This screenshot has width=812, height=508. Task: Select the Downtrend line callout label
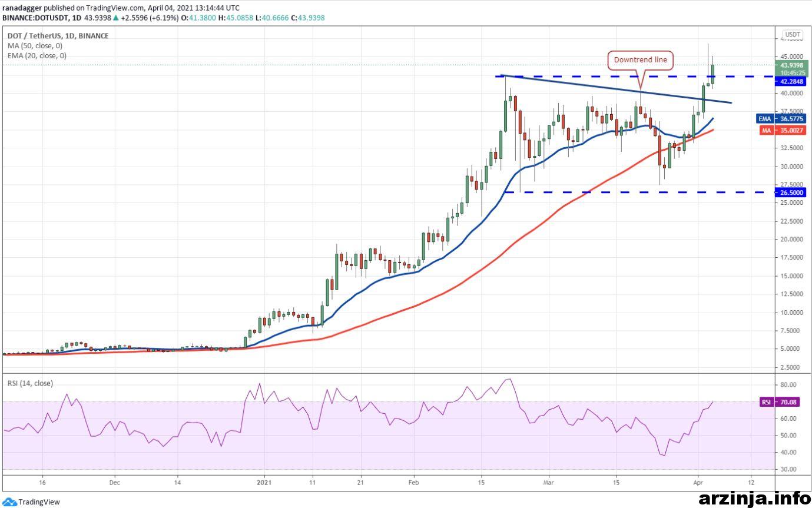coord(641,60)
